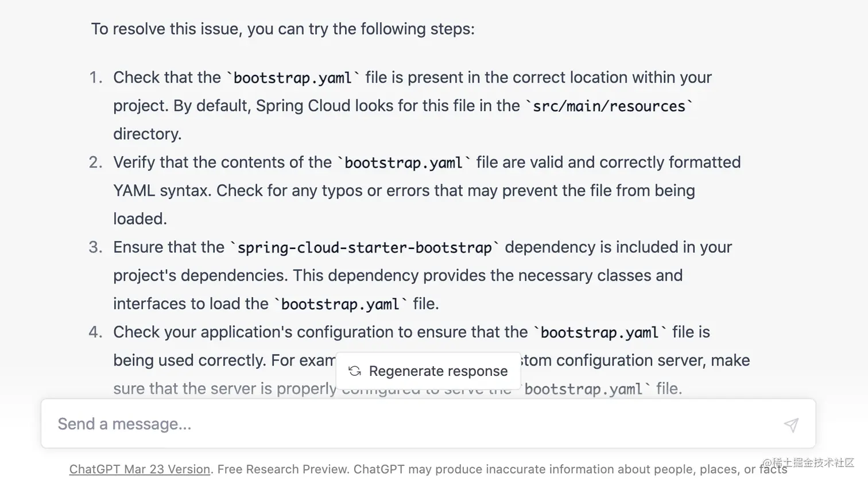Image resolution: width=868 pixels, height=482 pixels.
Task: Open the ChatGPT Mar 23 Version link
Action: tap(139, 469)
